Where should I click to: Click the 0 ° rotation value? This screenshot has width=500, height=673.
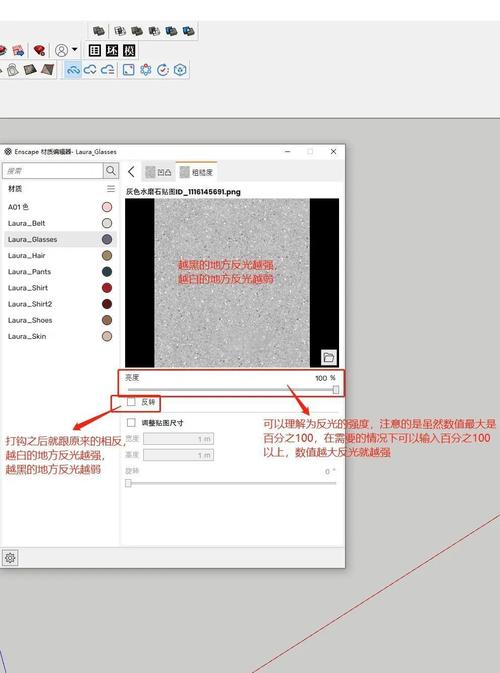(330, 472)
